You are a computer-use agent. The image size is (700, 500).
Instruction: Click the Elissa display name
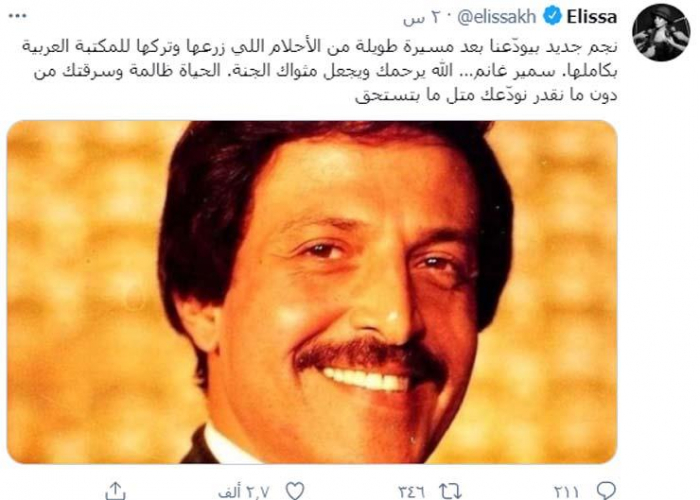tap(592, 17)
